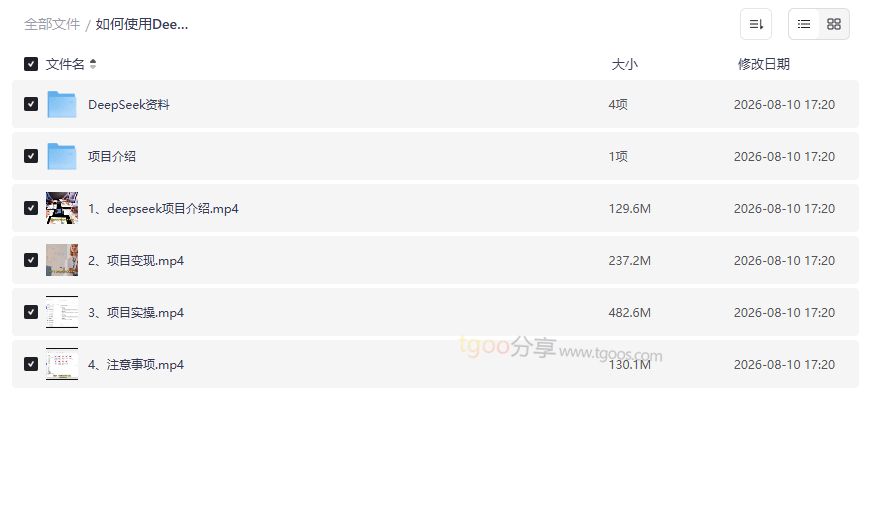Toggle sort arrows beside 文件名

93,64
